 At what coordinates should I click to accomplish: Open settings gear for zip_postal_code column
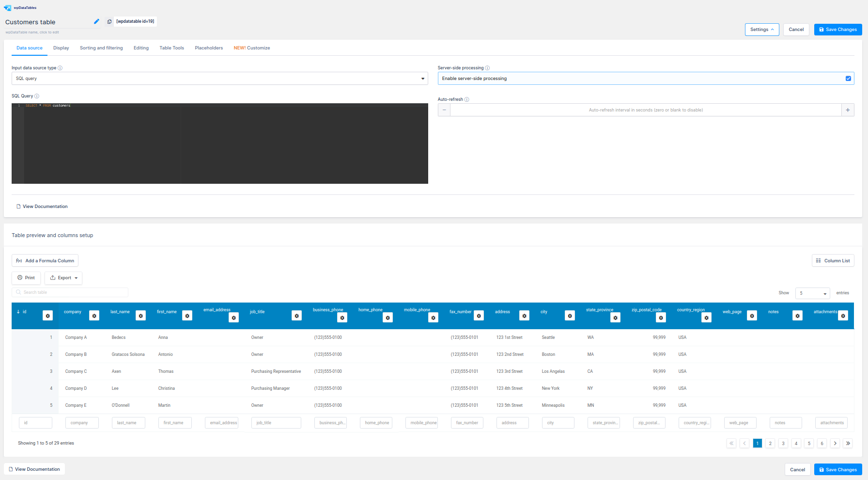[x=661, y=318]
